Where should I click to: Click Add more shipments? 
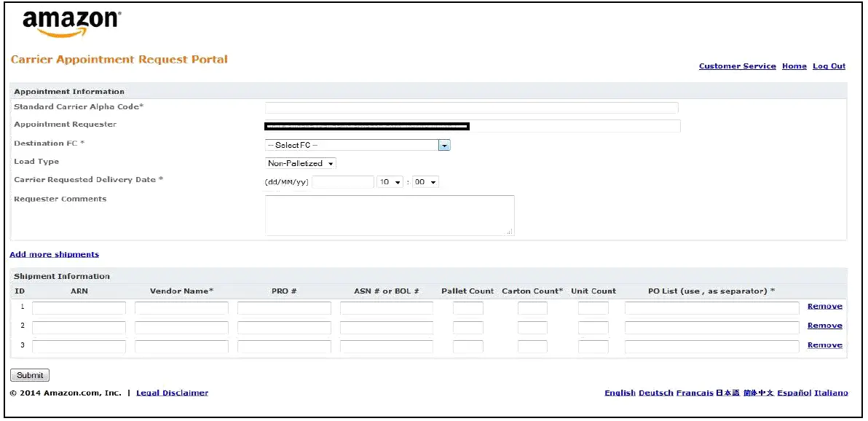click(x=54, y=253)
